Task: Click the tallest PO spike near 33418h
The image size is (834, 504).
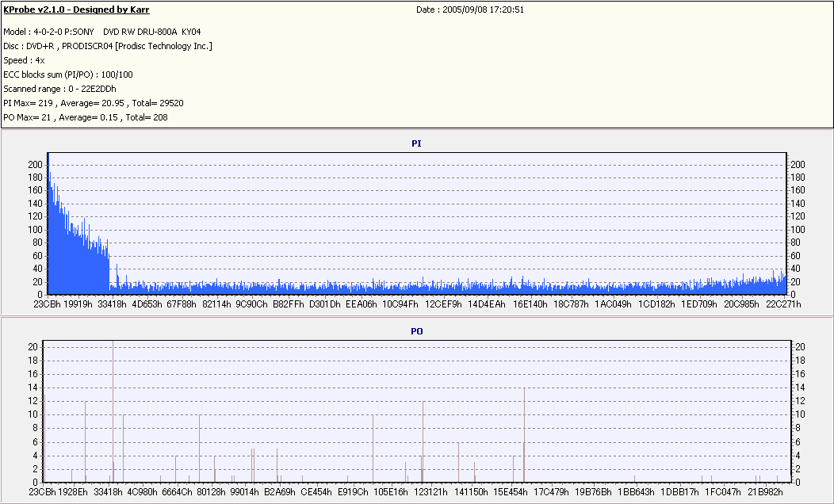Action: click(113, 396)
